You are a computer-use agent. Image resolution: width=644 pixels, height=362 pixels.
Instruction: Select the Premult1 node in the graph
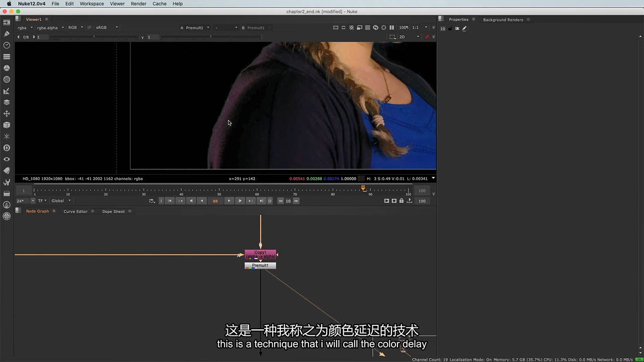[260, 265]
